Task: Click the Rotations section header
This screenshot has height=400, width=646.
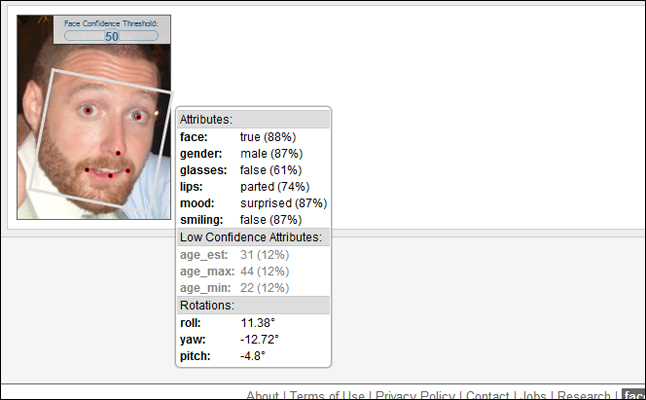Action: pos(253,305)
